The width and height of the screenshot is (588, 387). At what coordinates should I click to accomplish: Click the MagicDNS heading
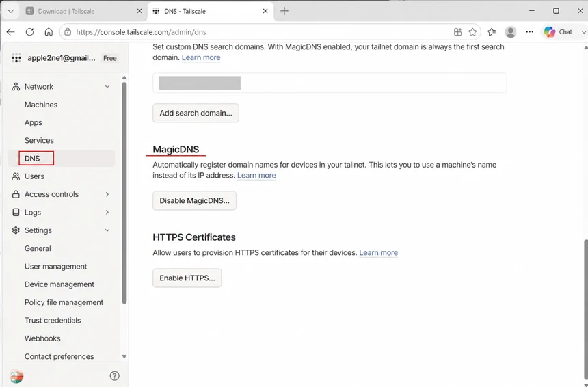click(x=176, y=149)
